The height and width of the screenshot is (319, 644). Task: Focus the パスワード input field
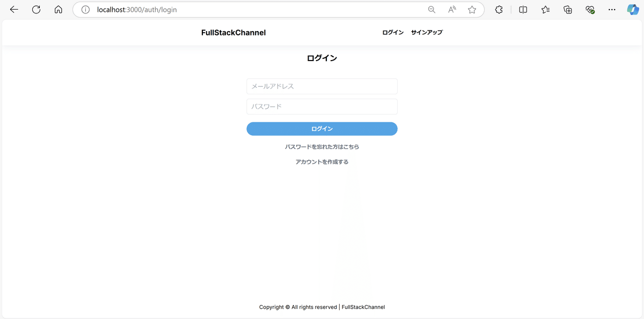[x=322, y=107]
